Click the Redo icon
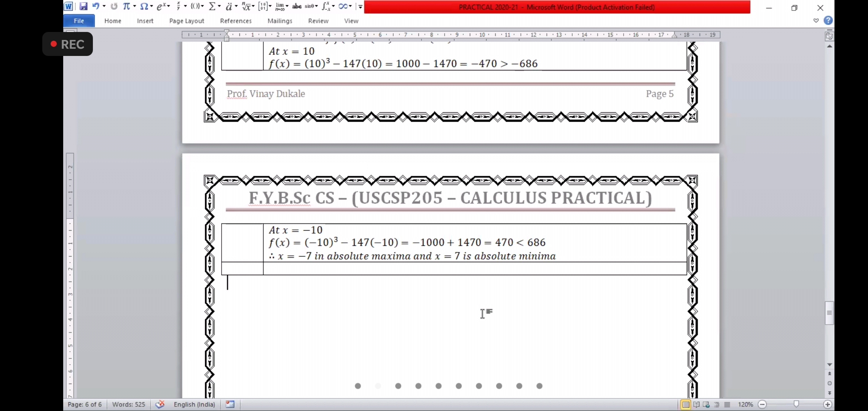 pyautogui.click(x=114, y=6)
